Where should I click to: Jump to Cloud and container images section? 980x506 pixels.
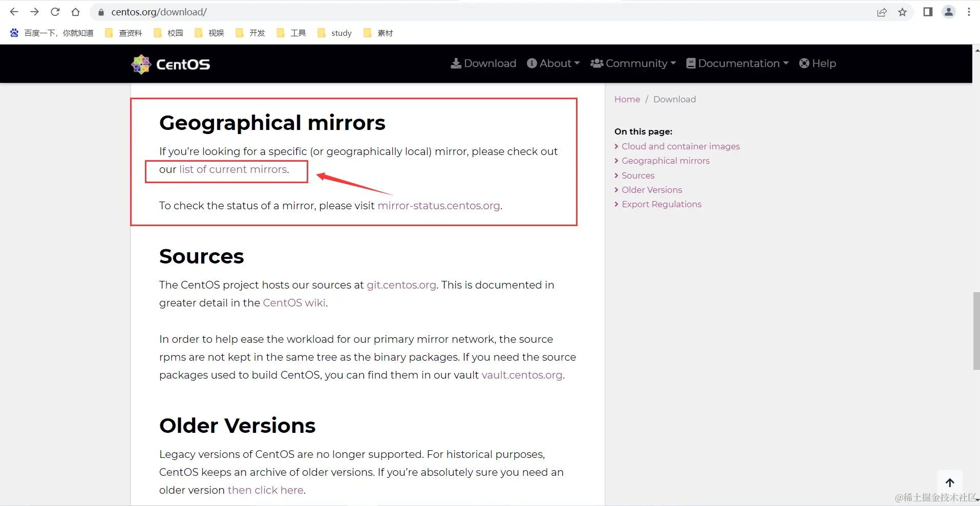[x=680, y=146]
